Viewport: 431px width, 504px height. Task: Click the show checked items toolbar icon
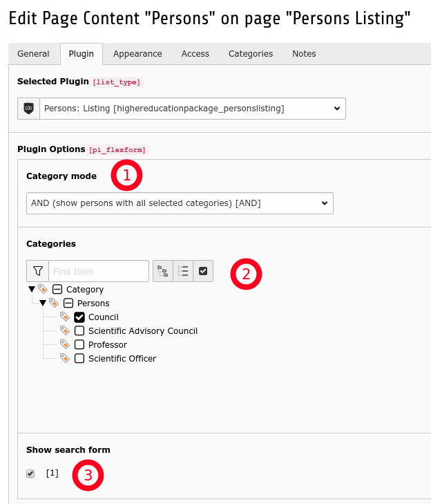coord(203,271)
